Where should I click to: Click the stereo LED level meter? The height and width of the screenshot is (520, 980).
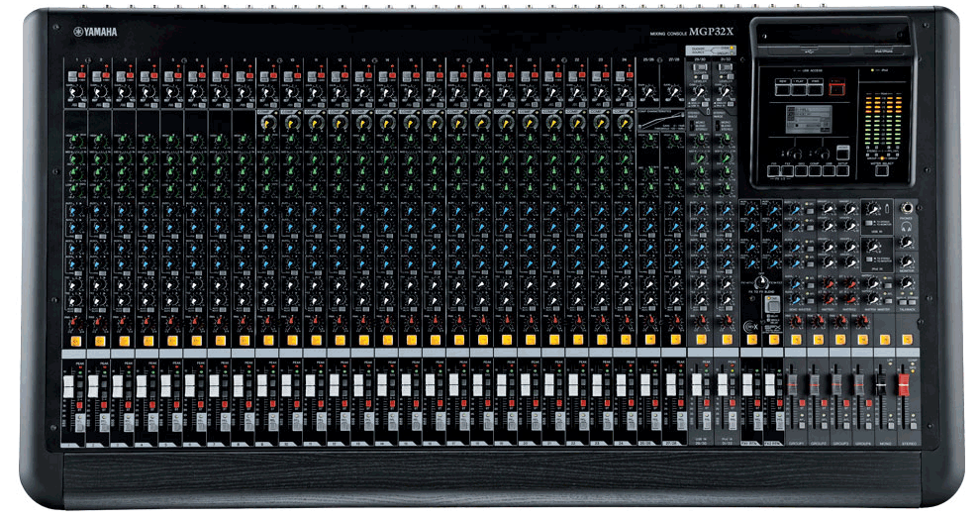pyautogui.click(x=884, y=120)
